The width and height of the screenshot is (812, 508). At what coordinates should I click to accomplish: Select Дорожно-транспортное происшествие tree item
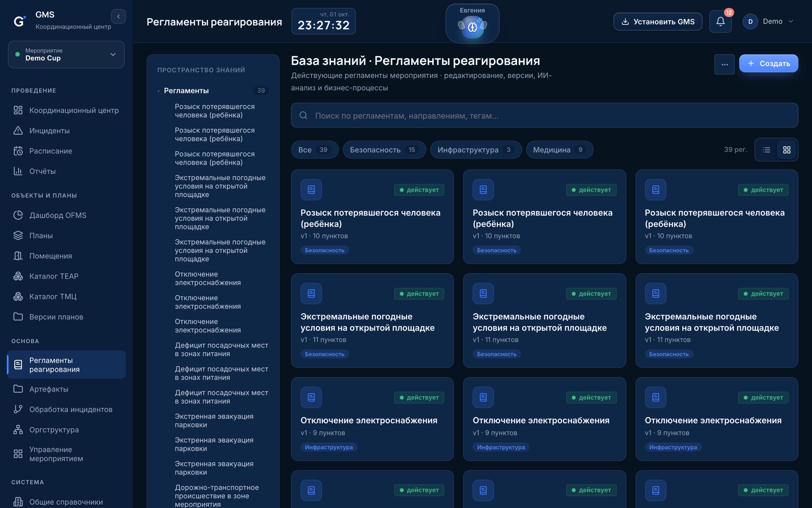coord(217,496)
